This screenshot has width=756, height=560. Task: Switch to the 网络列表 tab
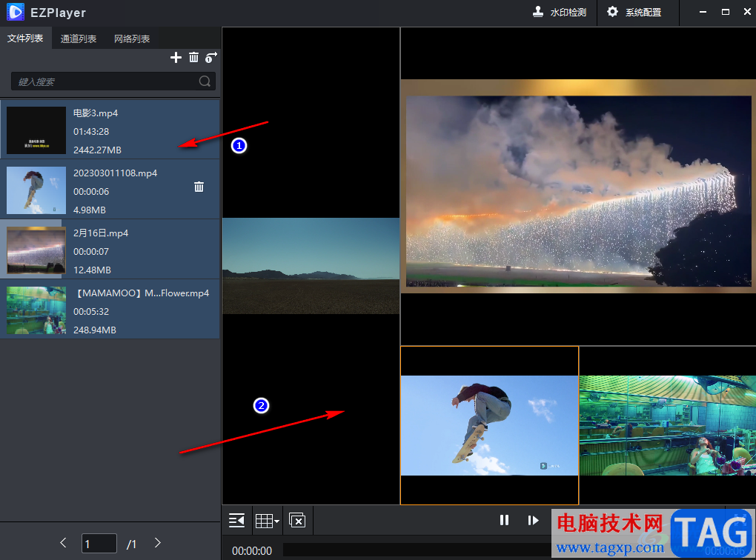(132, 39)
